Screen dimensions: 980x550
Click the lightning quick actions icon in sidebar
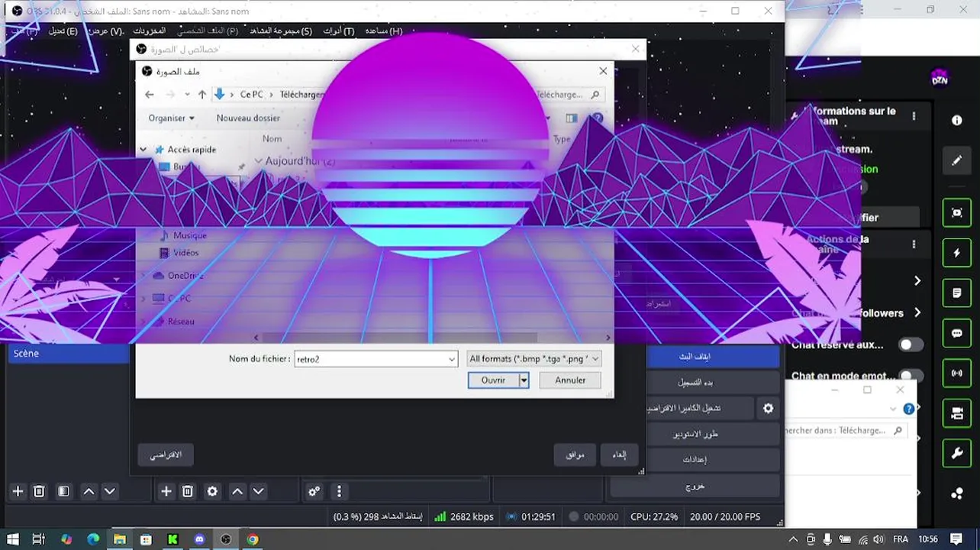click(x=956, y=253)
